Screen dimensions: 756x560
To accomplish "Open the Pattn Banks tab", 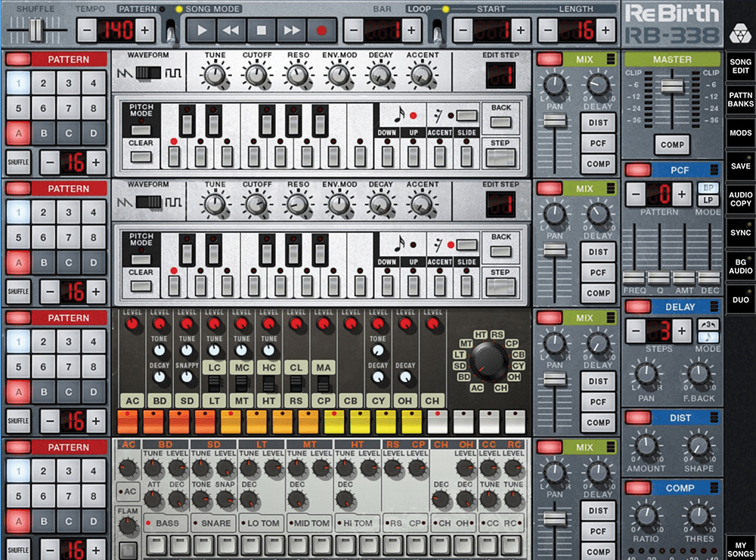I will tap(740, 99).
